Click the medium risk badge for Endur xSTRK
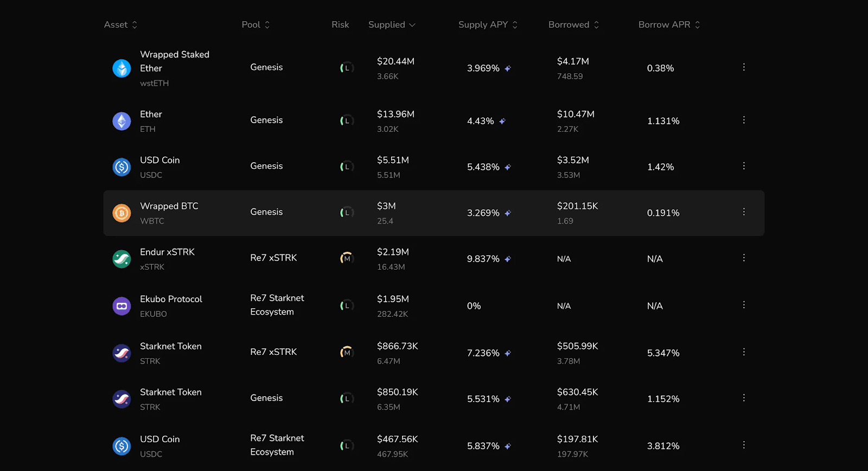868x471 pixels. (347, 258)
